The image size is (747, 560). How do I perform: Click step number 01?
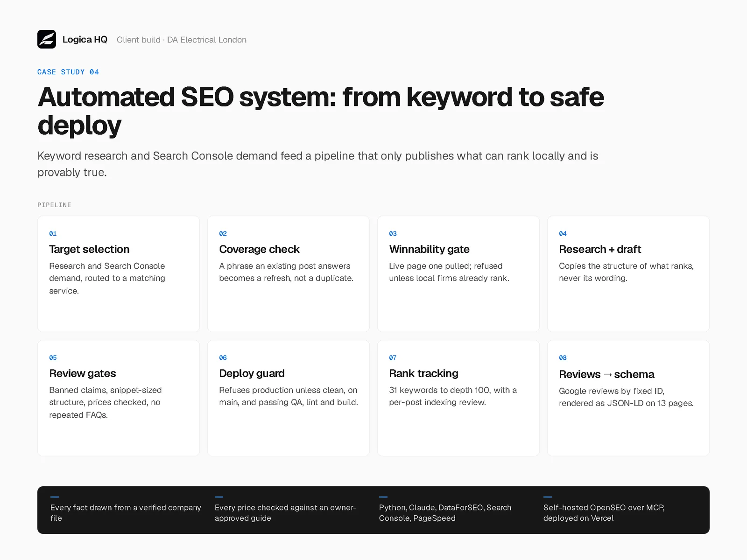pos(53,233)
